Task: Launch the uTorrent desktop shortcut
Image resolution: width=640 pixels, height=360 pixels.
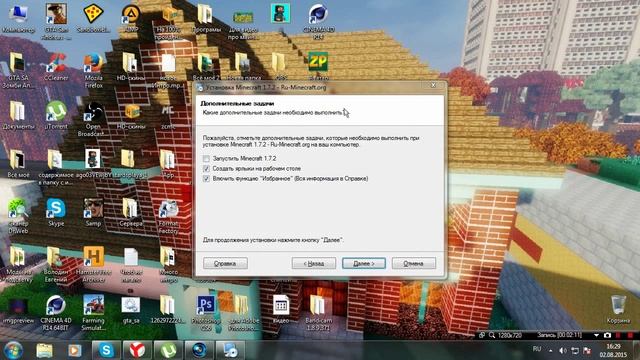Action: (x=56, y=116)
